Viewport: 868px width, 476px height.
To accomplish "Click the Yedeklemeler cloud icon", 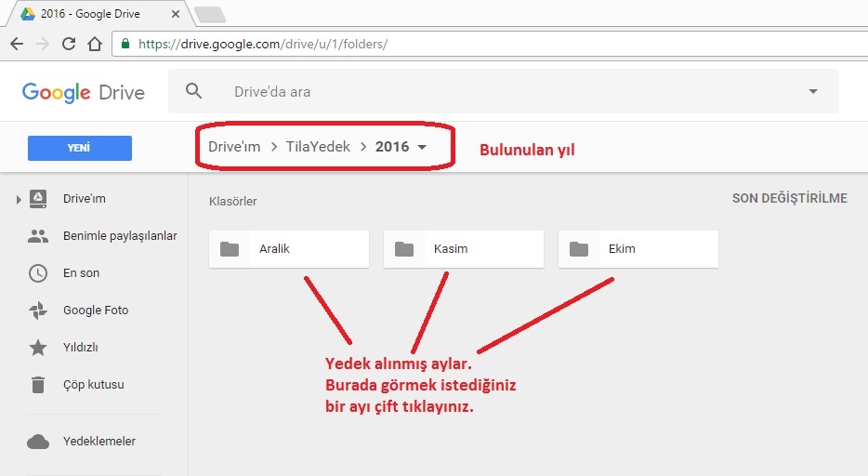I will click(38, 442).
